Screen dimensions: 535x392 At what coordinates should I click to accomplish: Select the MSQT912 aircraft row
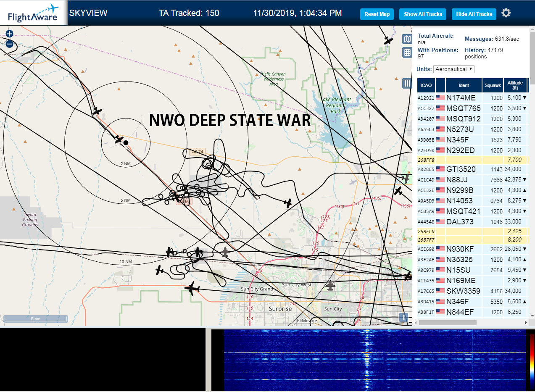coord(473,119)
